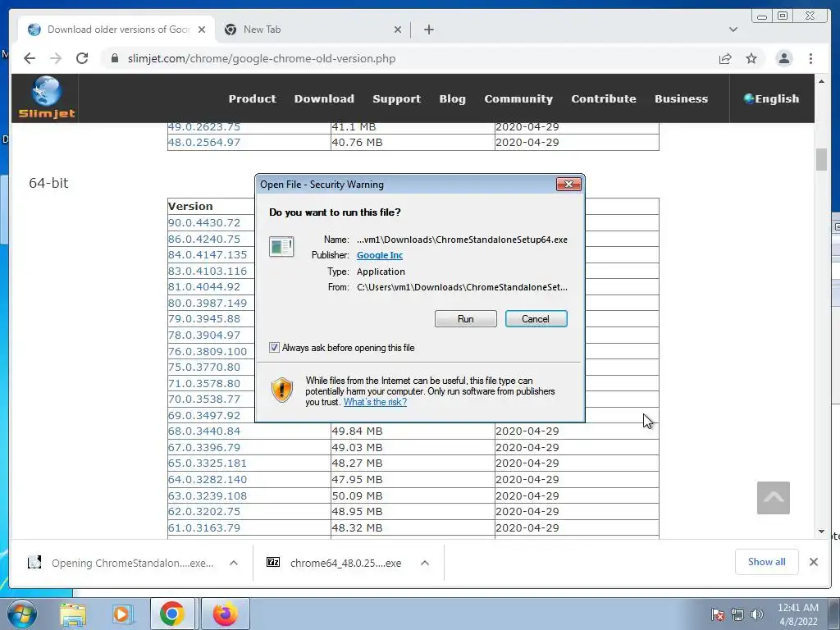Open the Support menu
The height and width of the screenshot is (630, 840).
[396, 98]
